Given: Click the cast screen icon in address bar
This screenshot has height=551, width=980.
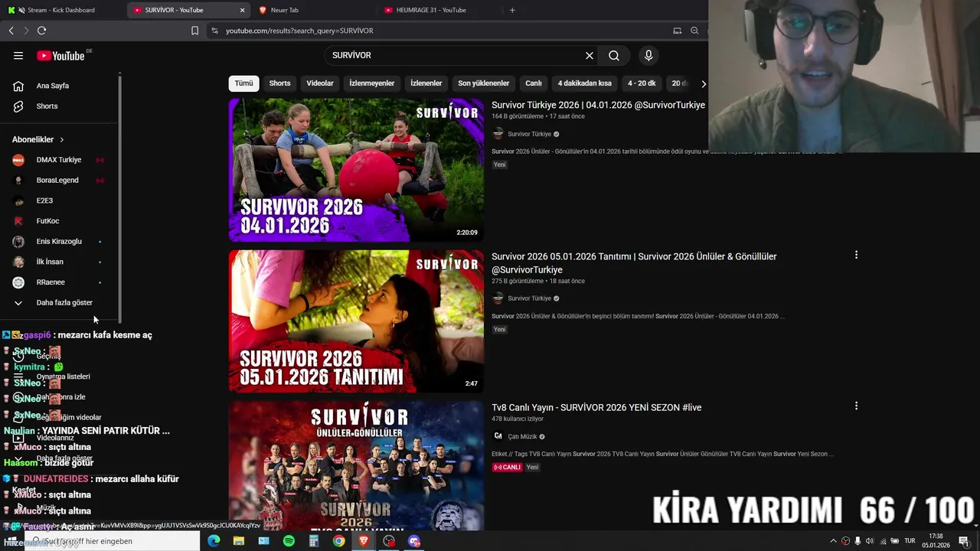Looking at the screenshot, I should tap(677, 31).
